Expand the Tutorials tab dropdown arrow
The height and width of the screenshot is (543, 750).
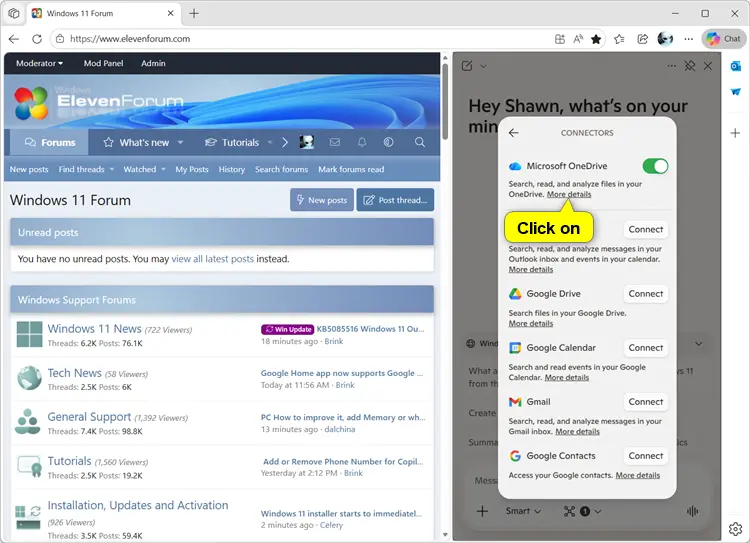click(270, 142)
